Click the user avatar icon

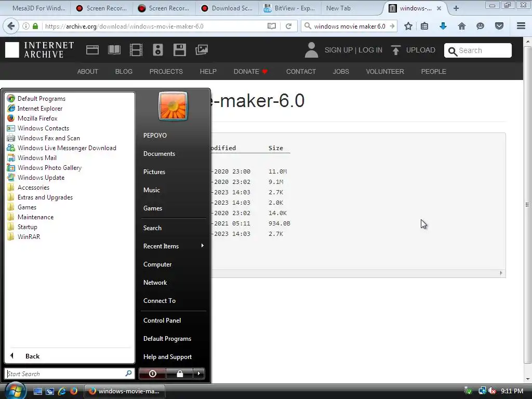coord(311,50)
